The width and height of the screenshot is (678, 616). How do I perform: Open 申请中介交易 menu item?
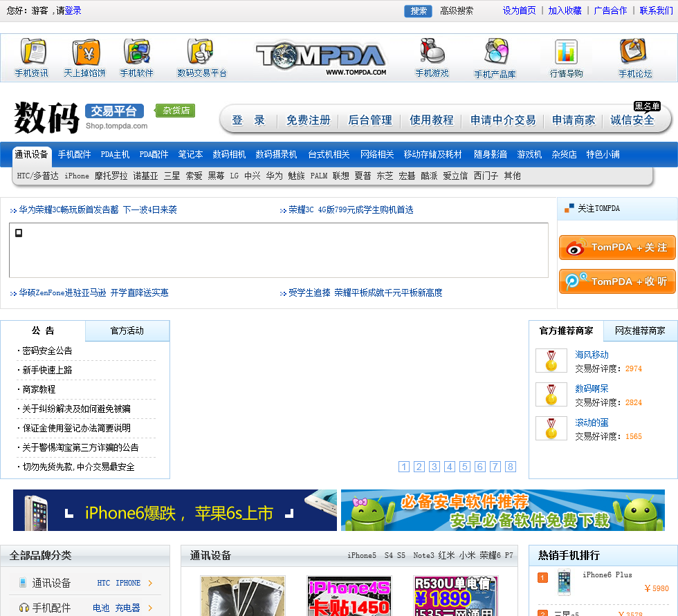[x=503, y=120]
